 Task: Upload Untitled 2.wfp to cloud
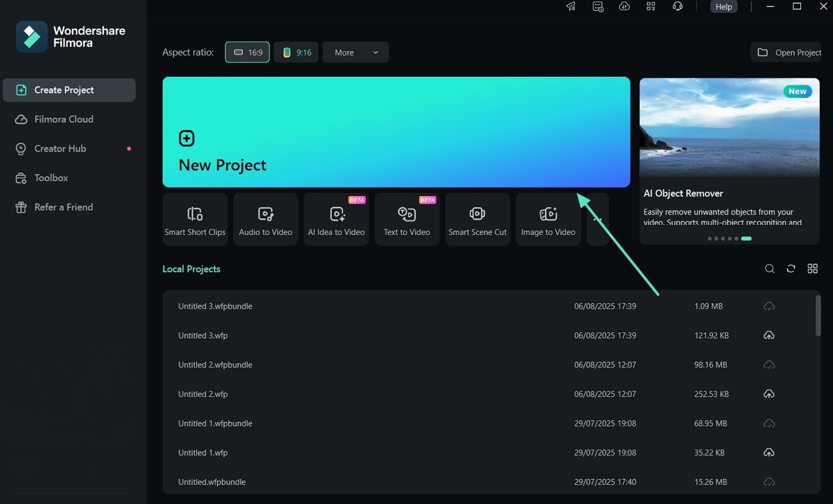tap(769, 394)
